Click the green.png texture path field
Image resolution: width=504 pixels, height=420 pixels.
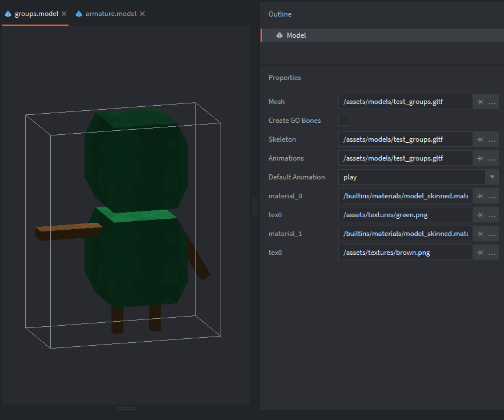[x=405, y=215]
